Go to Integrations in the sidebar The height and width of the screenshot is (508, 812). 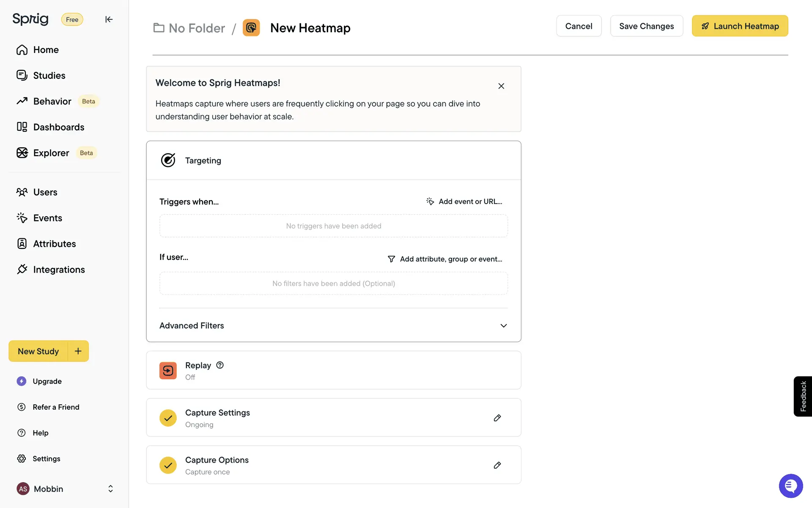click(x=59, y=270)
